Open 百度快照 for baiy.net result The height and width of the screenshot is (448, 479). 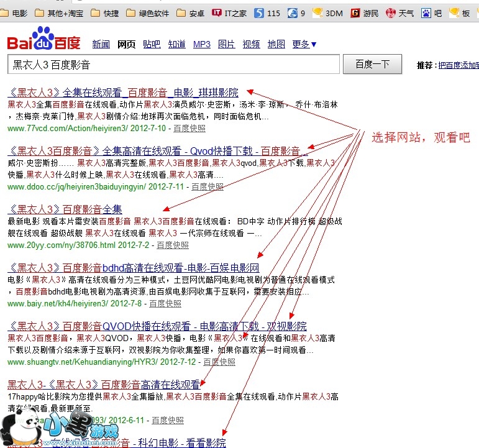pos(165,303)
